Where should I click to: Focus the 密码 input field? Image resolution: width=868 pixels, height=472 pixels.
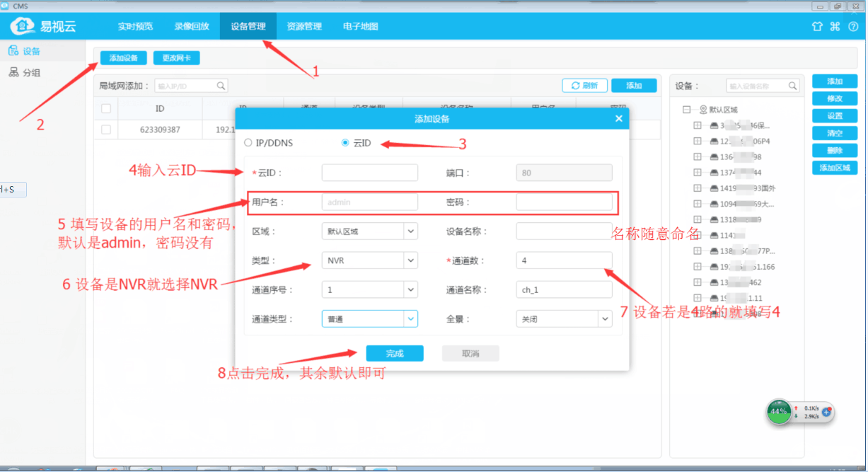point(565,202)
